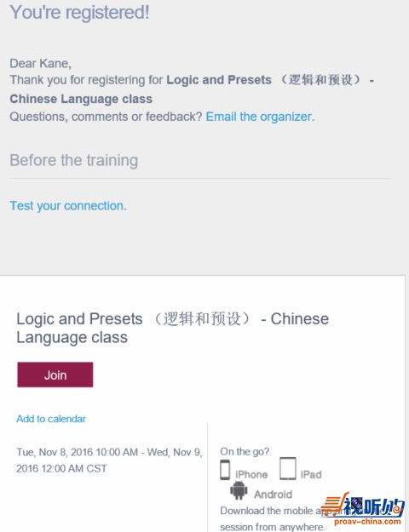Click the Before the training heading

(x=74, y=161)
